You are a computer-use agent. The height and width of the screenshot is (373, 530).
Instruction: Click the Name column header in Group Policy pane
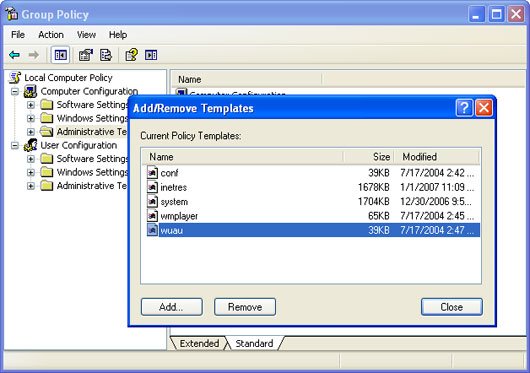[x=246, y=79]
